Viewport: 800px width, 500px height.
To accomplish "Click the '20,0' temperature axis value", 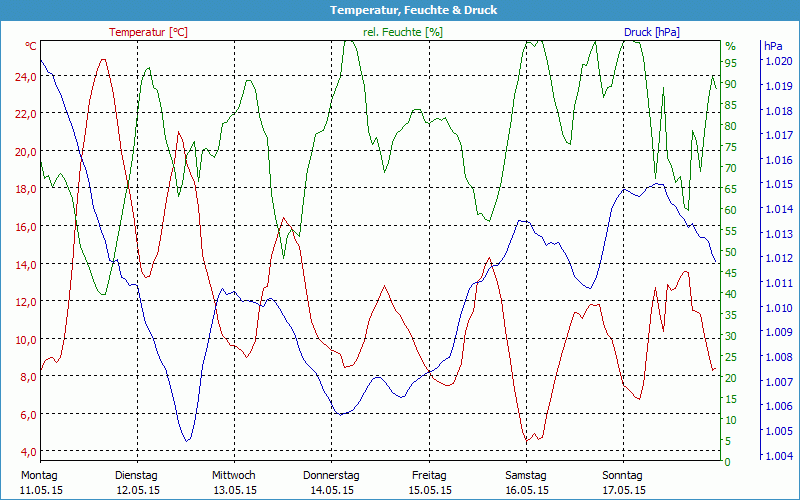I will tap(26, 152).
